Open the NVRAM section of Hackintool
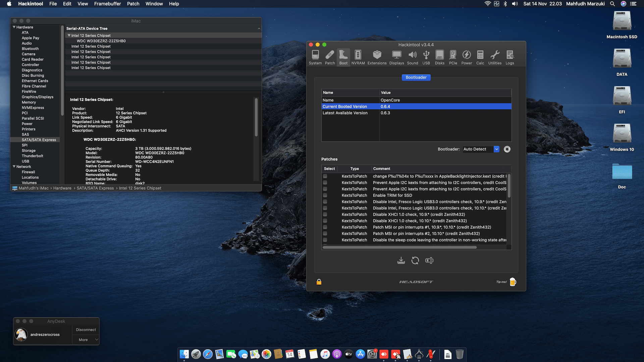 click(x=358, y=57)
